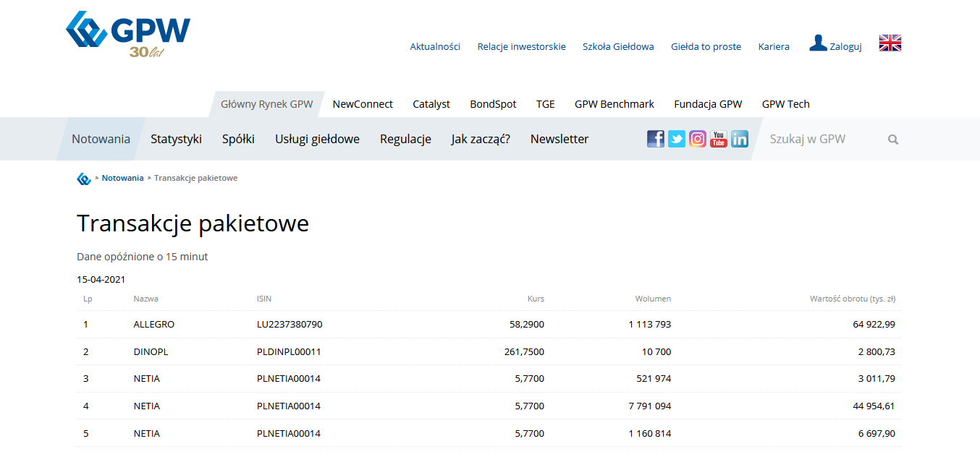Click the Wolumen column header
This screenshot has height=470, width=980.
pos(653,298)
